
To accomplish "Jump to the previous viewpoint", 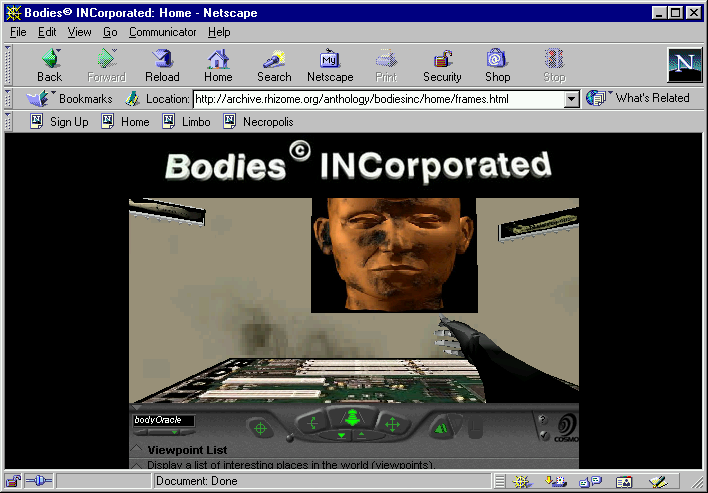I will click(x=141, y=432).
